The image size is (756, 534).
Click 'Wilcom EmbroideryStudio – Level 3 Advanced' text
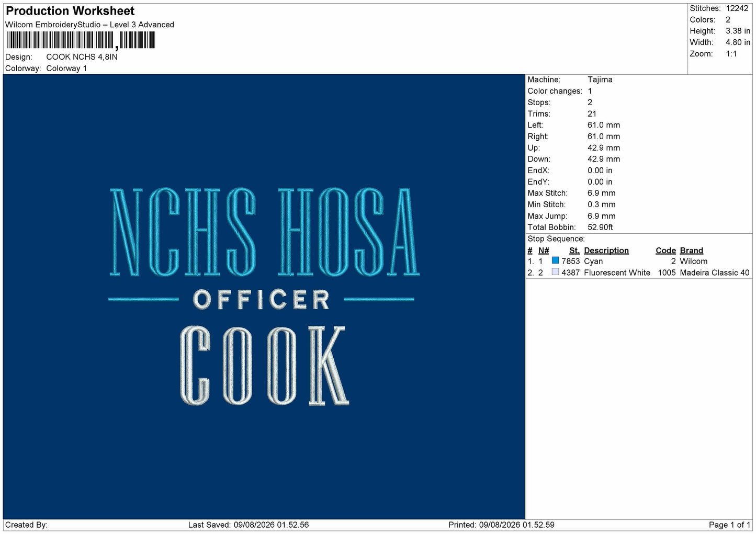pos(89,25)
